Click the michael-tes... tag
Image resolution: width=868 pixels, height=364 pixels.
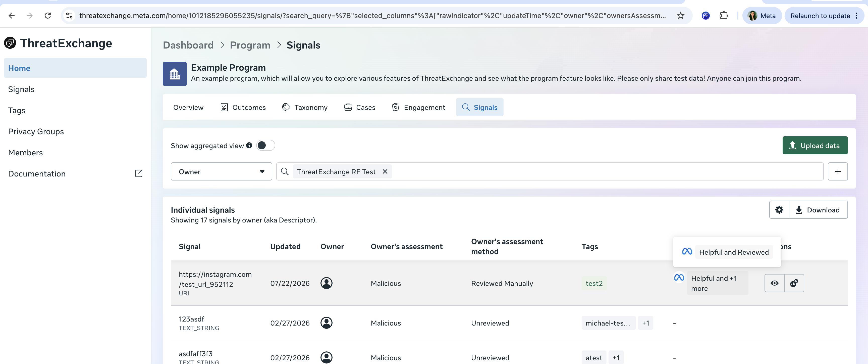(608, 323)
